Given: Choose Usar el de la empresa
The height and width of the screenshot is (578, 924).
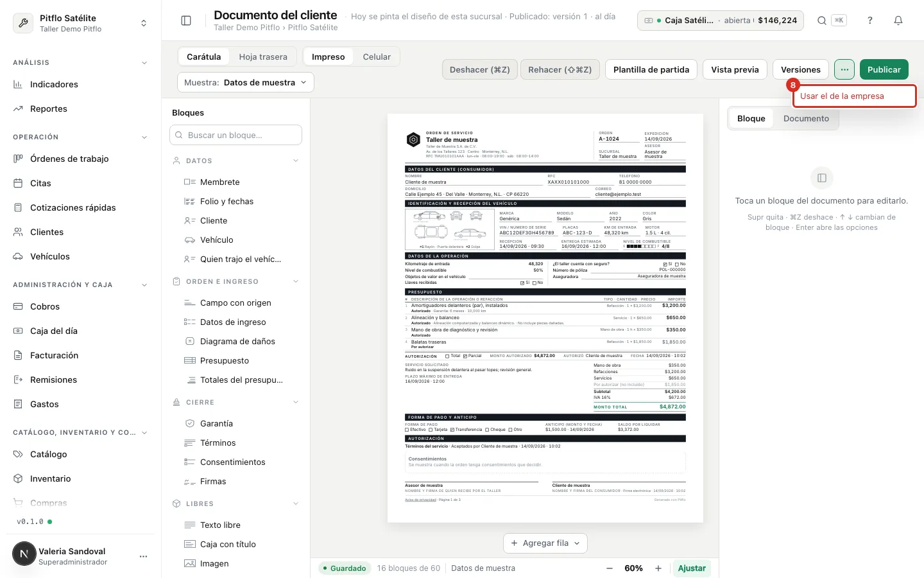Looking at the screenshot, I should [854, 96].
